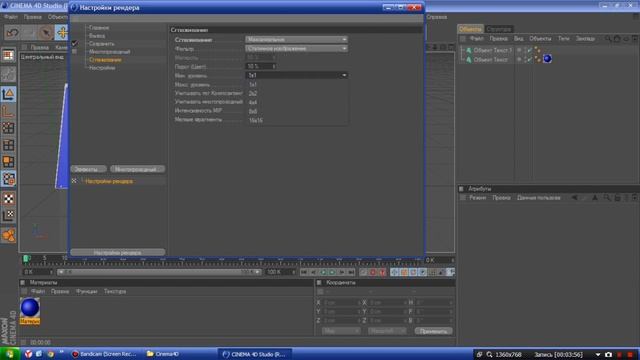Click the orange hexagons icon in left toolbar
The image size is (640, 360).
tap(8, 235)
